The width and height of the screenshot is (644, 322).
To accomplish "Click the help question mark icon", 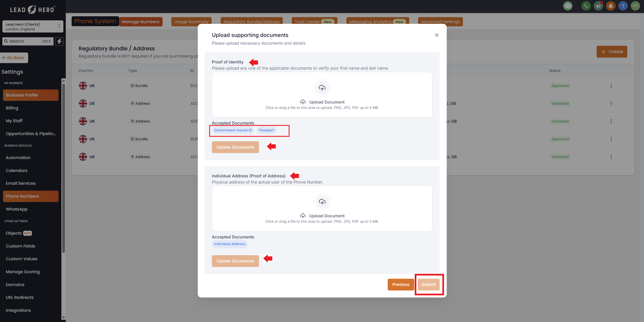I will tap(623, 6).
